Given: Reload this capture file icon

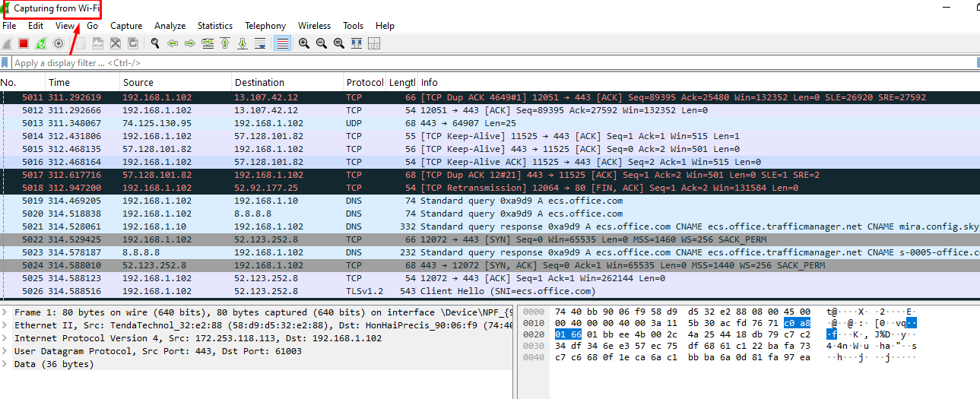Looking at the screenshot, I should [133, 43].
